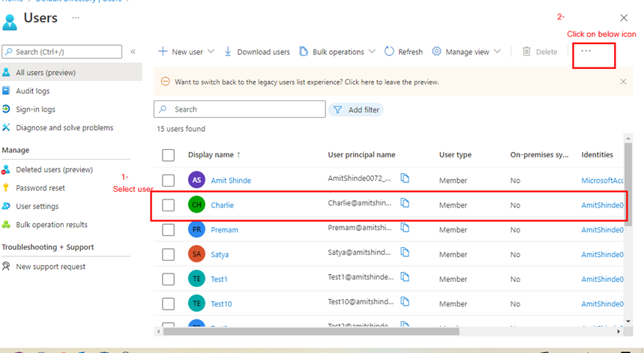Open the Test1 user profile link
This screenshot has width=644, height=353.
point(219,279)
